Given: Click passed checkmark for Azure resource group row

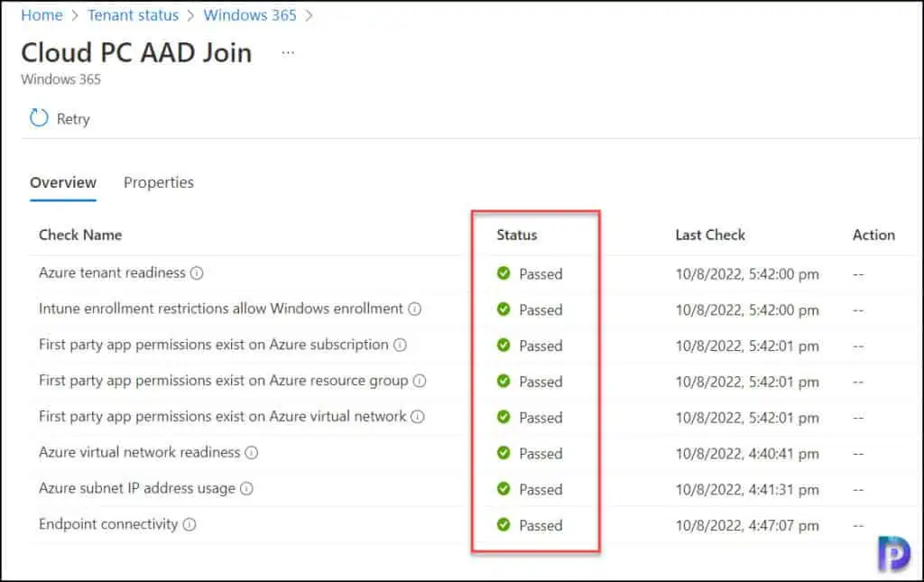Looking at the screenshot, I should pyautogui.click(x=504, y=381).
